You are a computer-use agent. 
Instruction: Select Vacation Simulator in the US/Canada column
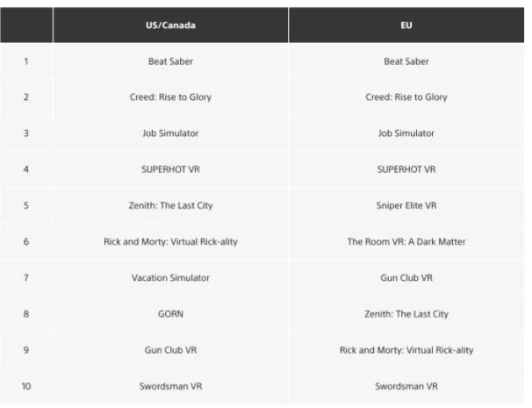coord(170,277)
